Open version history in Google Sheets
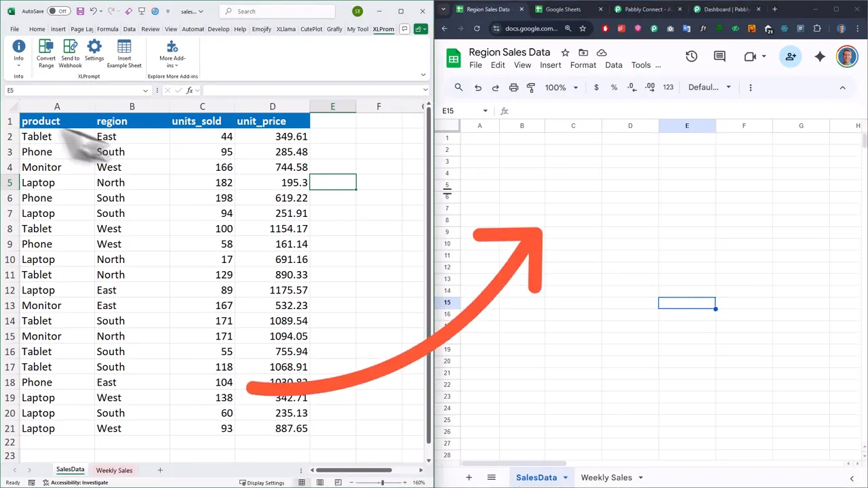This screenshot has height=488, width=868. (691, 57)
